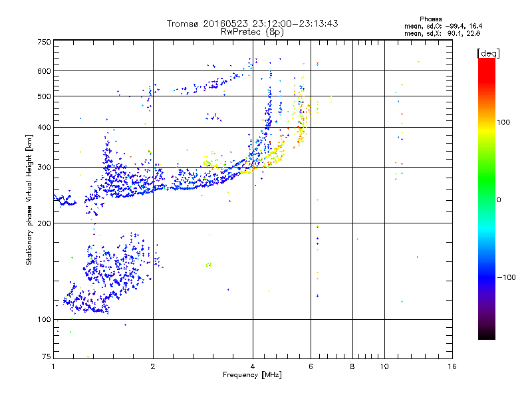Click the 'Stationary phase Virtual Height [km]' axis label
532x399 pixels.
tap(29, 199)
